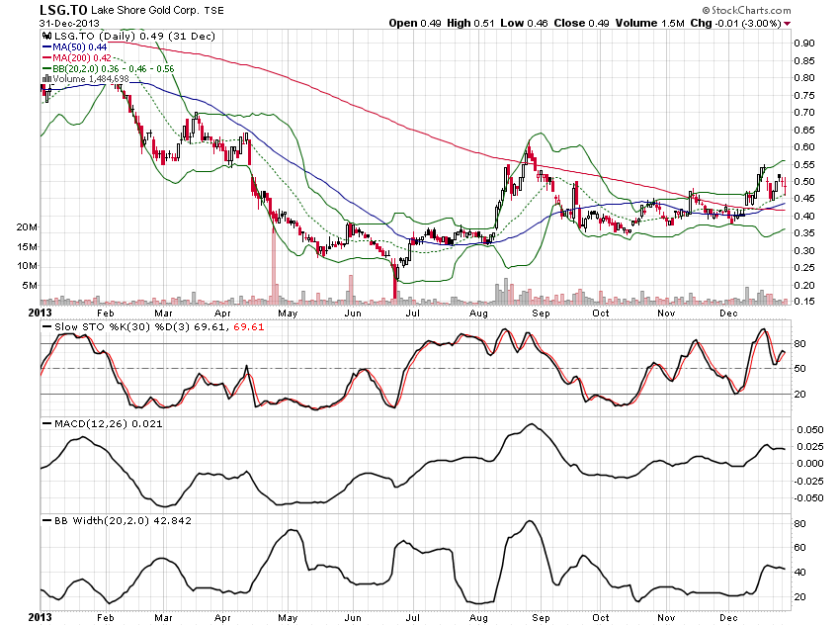The width and height of the screenshot is (840, 626).
Task: Click the 80 level on Slow STO axis
Action: pos(799,344)
